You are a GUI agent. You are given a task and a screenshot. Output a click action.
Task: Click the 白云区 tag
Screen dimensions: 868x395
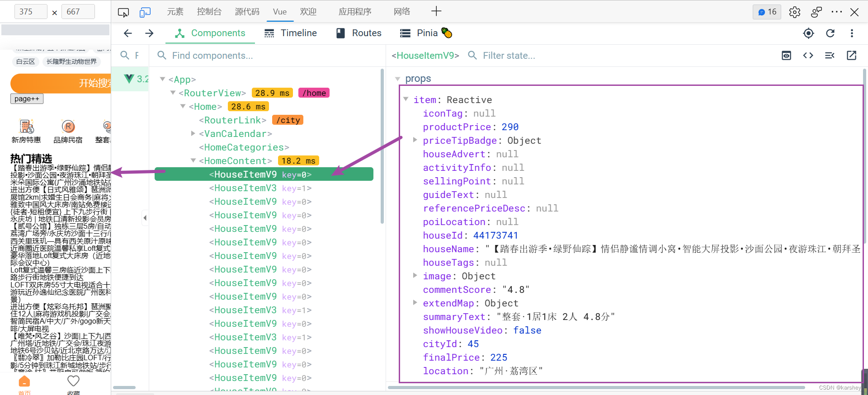(25, 61)
